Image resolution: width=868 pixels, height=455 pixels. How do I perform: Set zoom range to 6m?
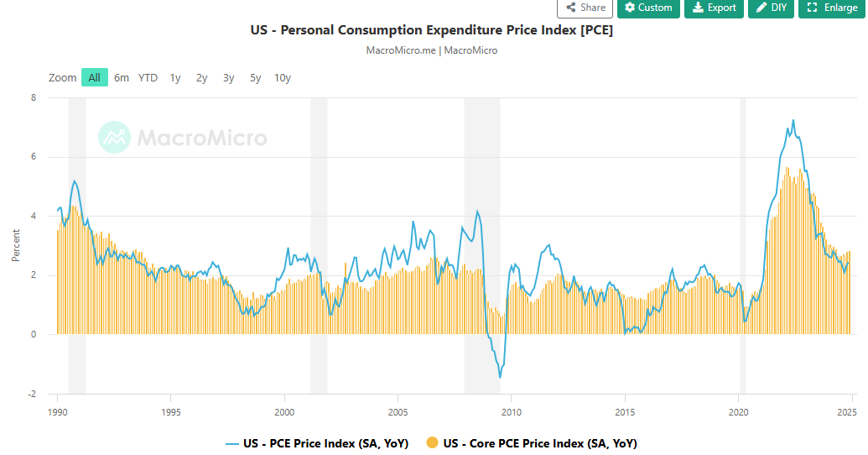tap(122, 78)
